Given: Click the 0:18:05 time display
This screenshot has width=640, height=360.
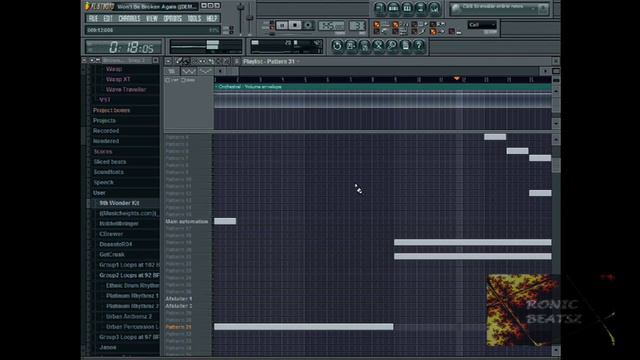Looking at the screenshot, I should tap(124, 47).
